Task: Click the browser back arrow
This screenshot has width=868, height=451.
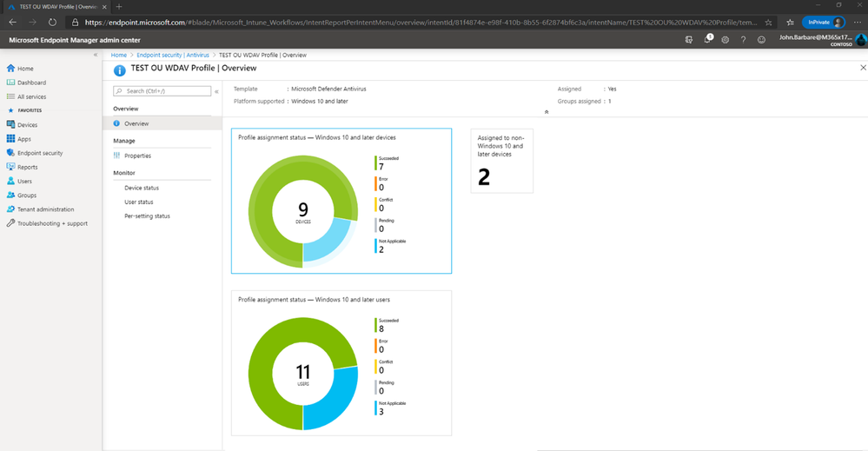Action: (x=13, y=22)
